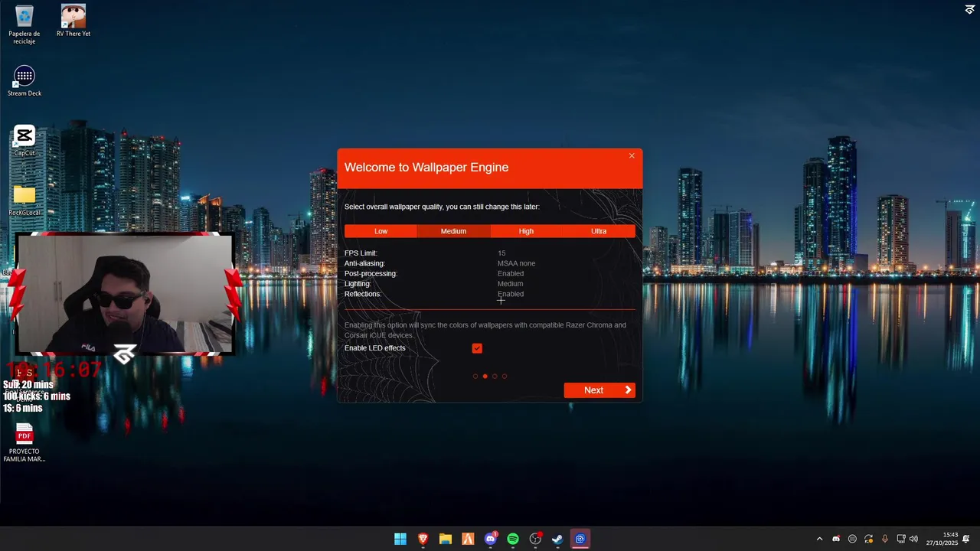Open the notification bell icon

click(966, 539)
